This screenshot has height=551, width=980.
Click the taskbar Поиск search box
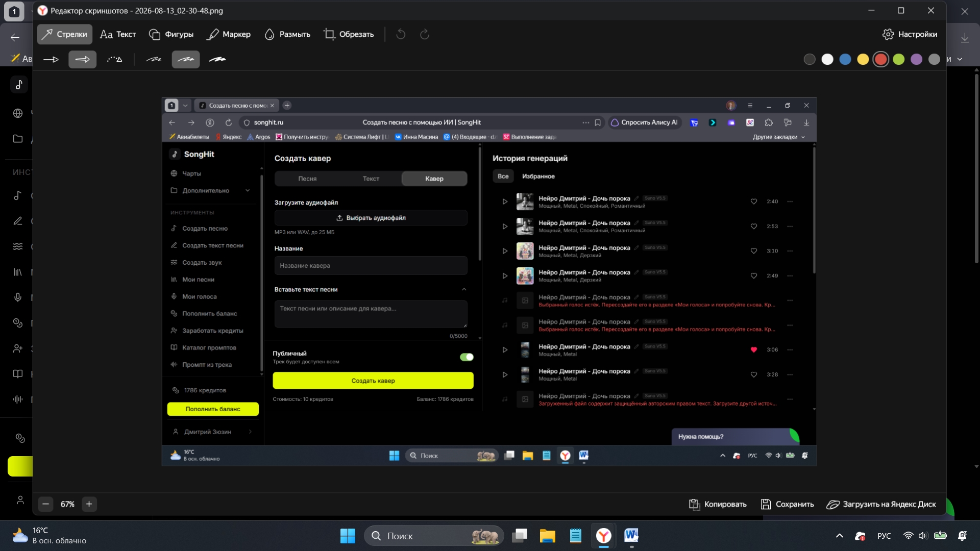(434, 536)
